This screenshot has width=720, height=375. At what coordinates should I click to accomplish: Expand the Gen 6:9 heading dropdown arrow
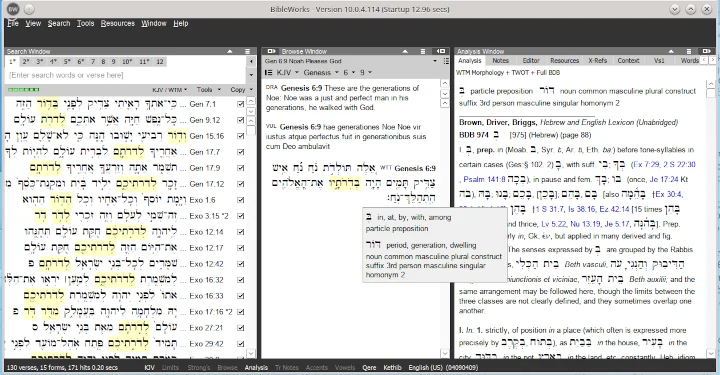pos(435,61)
